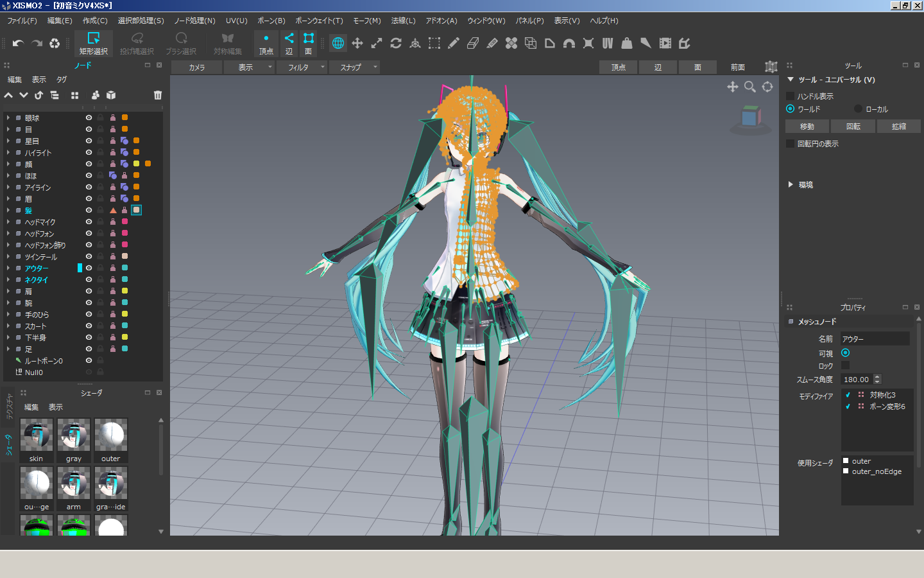Image resolution: width=924 pixels, height=578 pixels.
Task: Open the ヘルプ(H) menu
Action: click(x=604, y=21)
